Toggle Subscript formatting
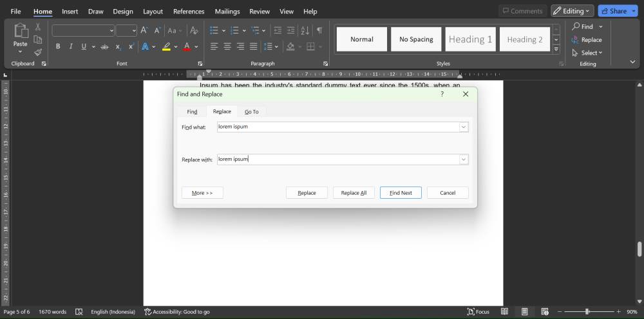 pos(118,47)
